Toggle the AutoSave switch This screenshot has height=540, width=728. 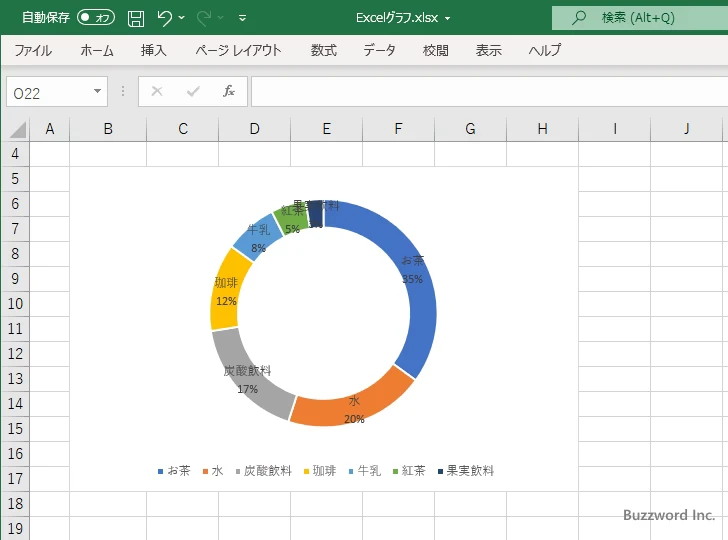96,18
